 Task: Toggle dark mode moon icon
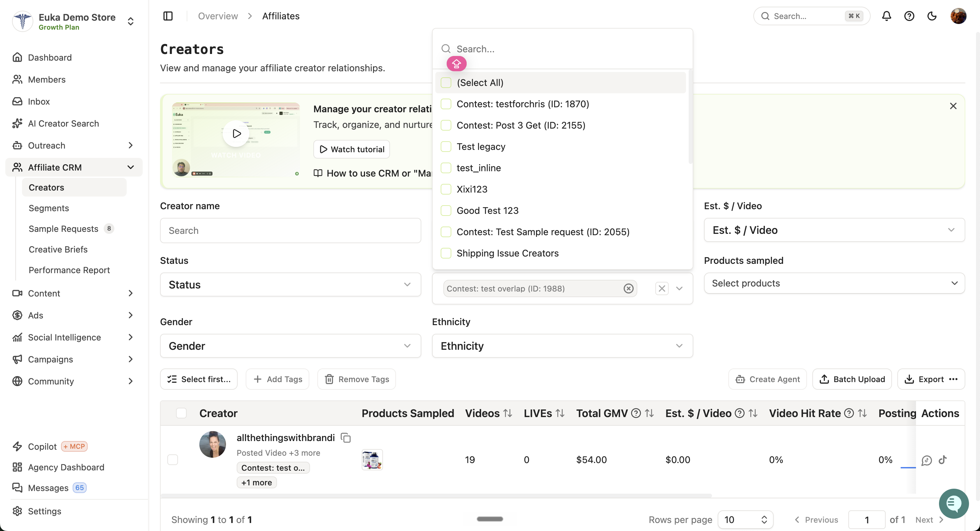pyautogui.click(x=932, y=16)
